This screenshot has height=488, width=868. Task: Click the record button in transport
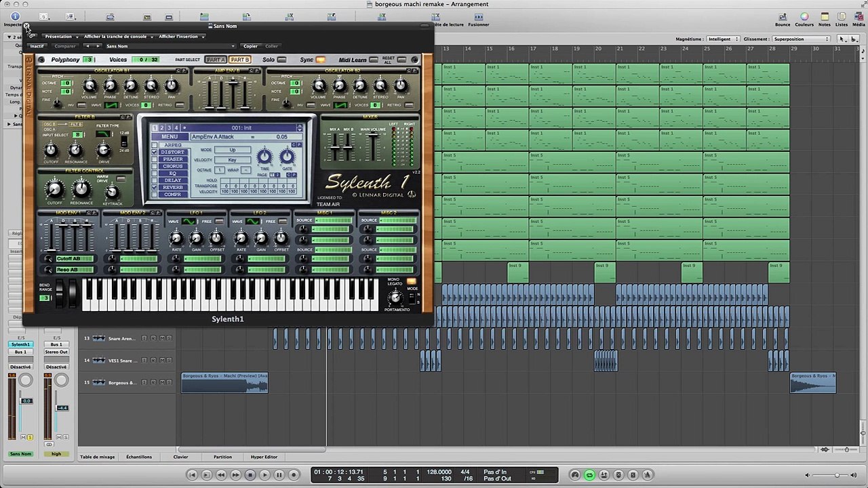[x=294, y=475]
